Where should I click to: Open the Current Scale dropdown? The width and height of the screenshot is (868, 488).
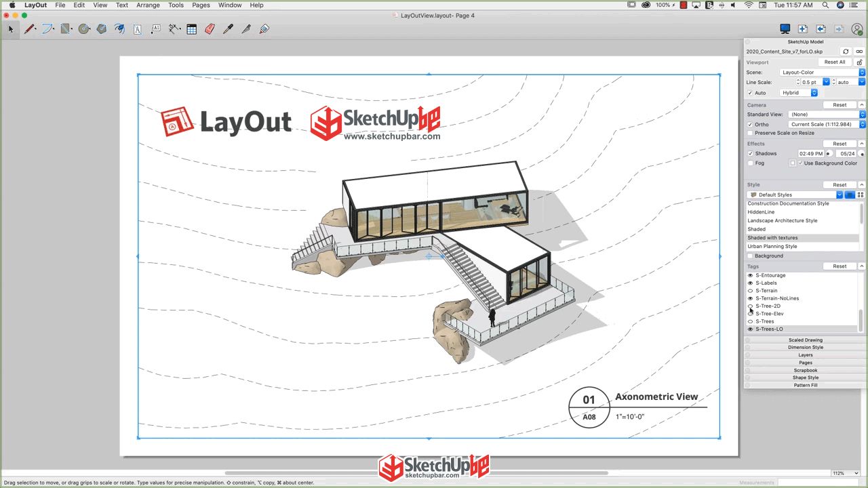(x=827, y=125)
